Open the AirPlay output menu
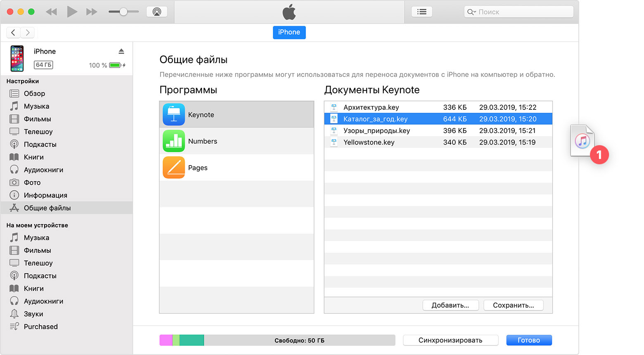Viewport: 644px width, 355px height. coord(157,12)
